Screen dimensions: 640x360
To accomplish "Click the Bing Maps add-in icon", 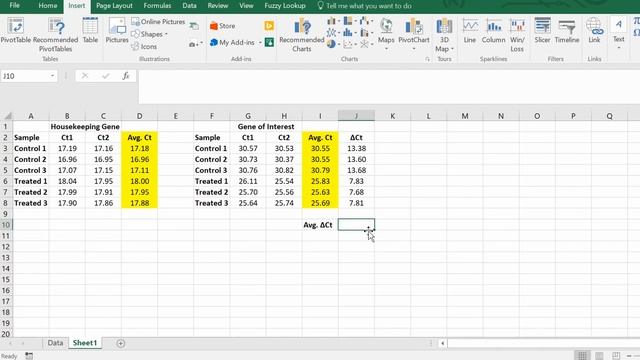I will coord(269,26).
